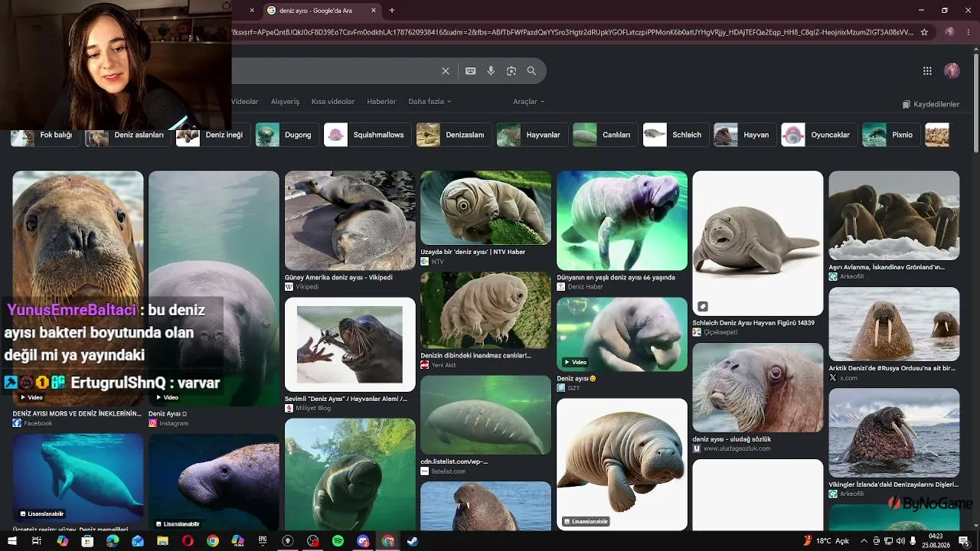Open Microsoft Edge from the taskbar
This screenshot has width=980, height=551.
point(113,541)
